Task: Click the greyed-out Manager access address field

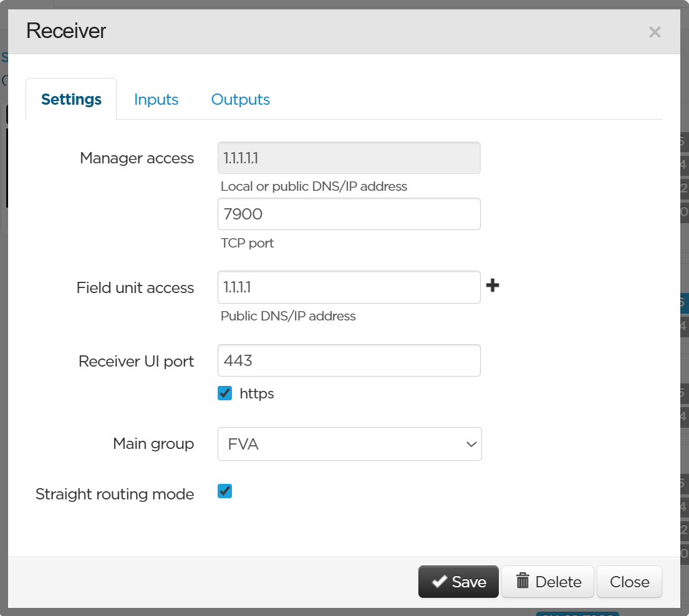Action: tap(349, 158)
